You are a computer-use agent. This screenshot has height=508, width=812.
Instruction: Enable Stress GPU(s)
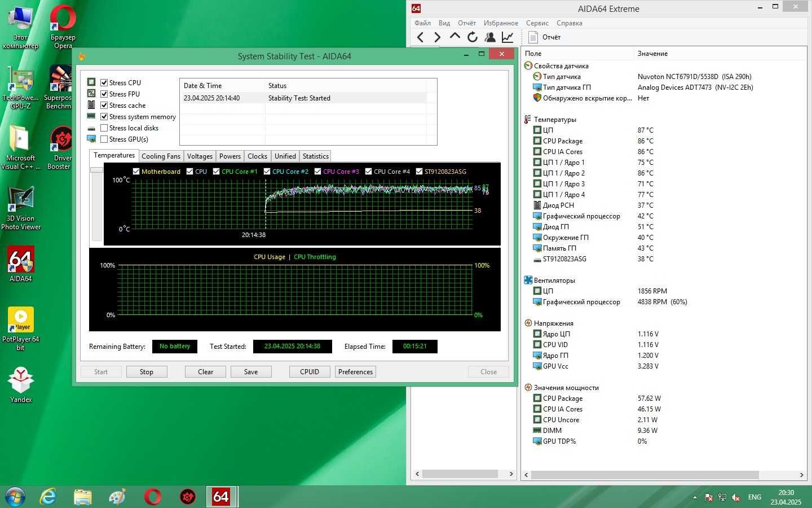coord(104,139)
